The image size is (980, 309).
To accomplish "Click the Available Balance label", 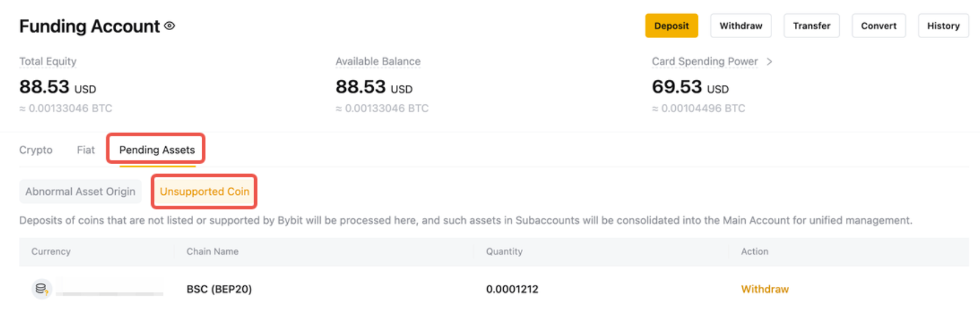I will tap(378, 62).
